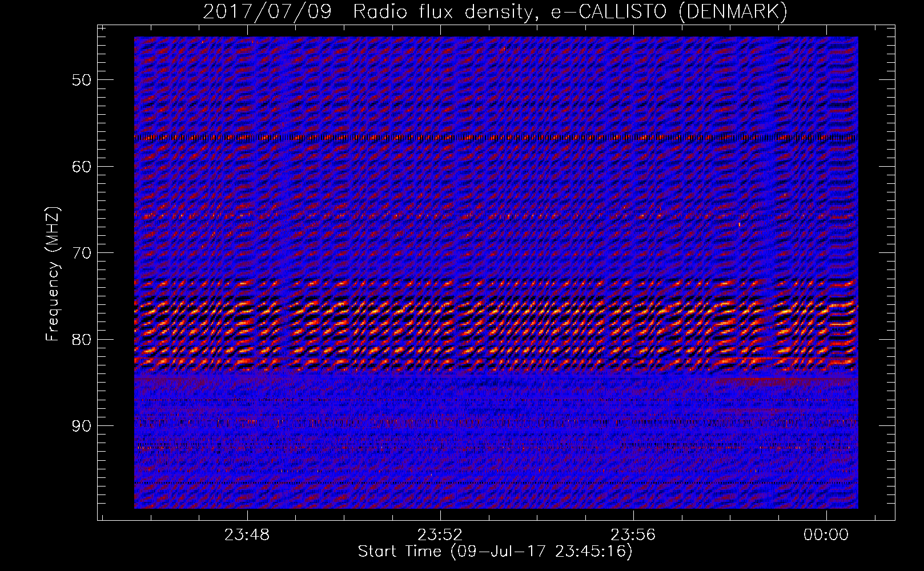Click the 90 MHz frequency tick label
The width and height of the screenshot is (924, 571).
pos(82,426)
